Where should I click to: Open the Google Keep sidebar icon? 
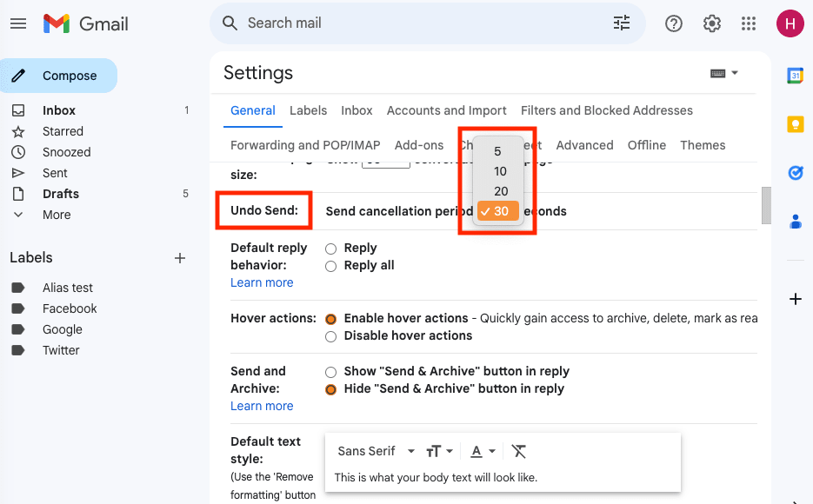click(x=795, y=123)
